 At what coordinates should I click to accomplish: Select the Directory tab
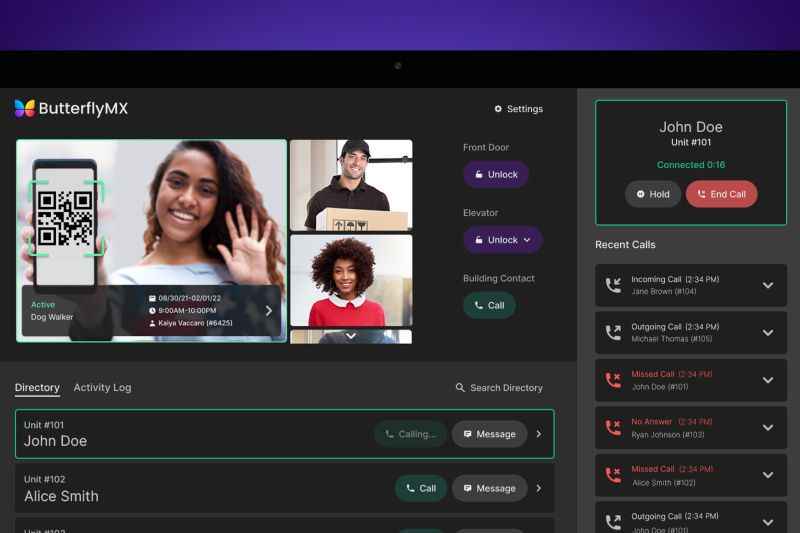click(37, 388)
